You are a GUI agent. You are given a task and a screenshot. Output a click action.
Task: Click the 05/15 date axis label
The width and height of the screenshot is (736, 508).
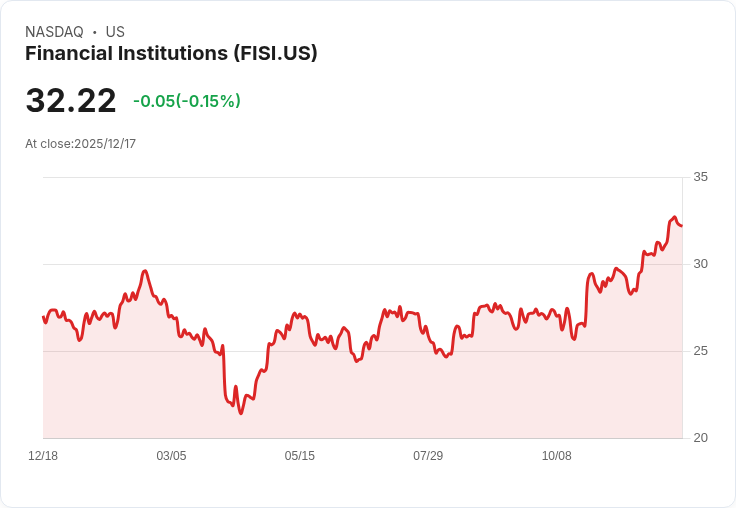coord(299,456)
